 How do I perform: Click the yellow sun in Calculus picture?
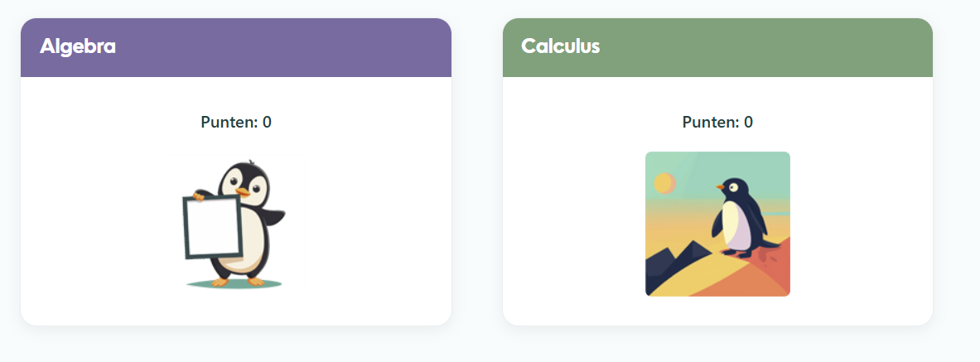pos(664,183)
